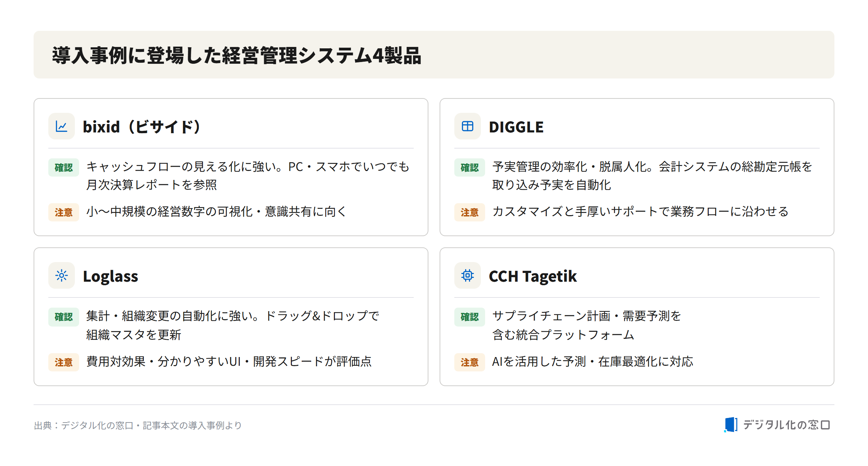This screenshot has width=868, height=466.
Task: Select the bixid（ビサイド）card heading
Action: tap(142, 127)
